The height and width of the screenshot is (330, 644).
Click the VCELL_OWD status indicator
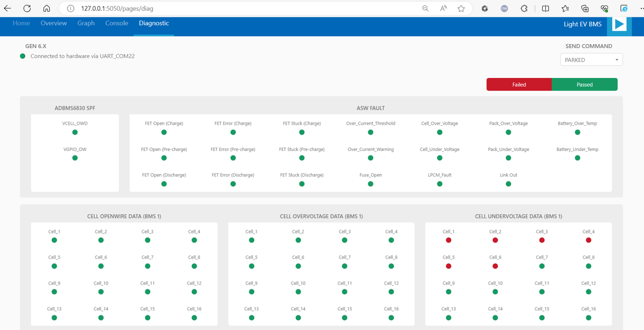(74, 132)
